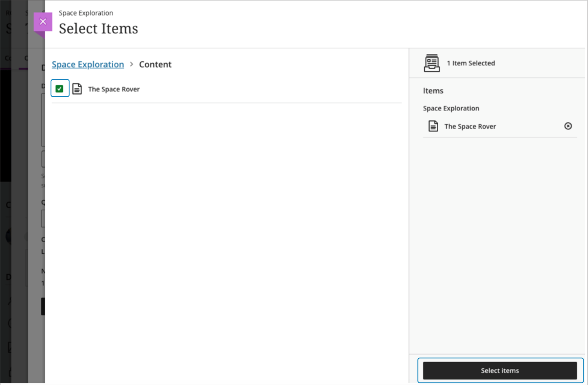The width and height of the screenshot is (588, 386).
Task: Close the Select Items dialog via purple X
Action: pos(43,22)
